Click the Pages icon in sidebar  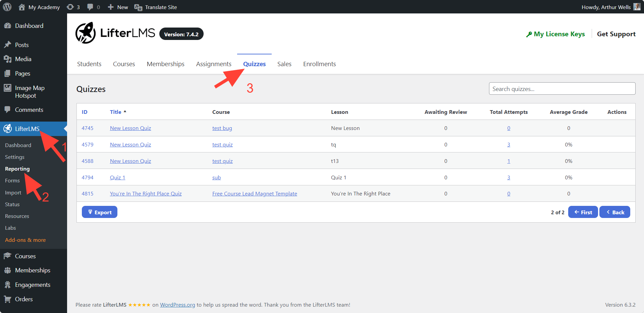tap(7, 73)
